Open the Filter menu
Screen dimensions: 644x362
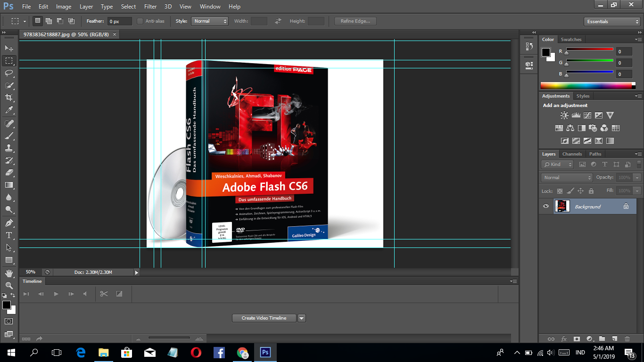pyautogui.click(x=150, y=7)
